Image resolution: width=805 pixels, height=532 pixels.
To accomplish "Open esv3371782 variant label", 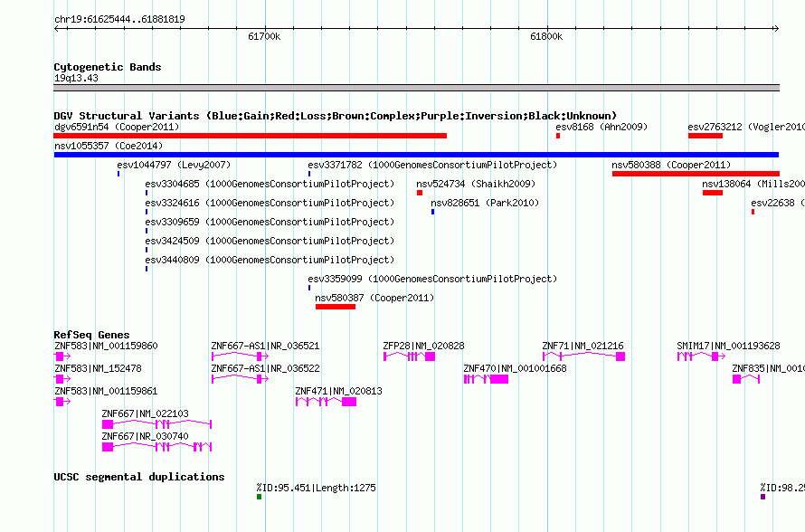I will point(432,165).
